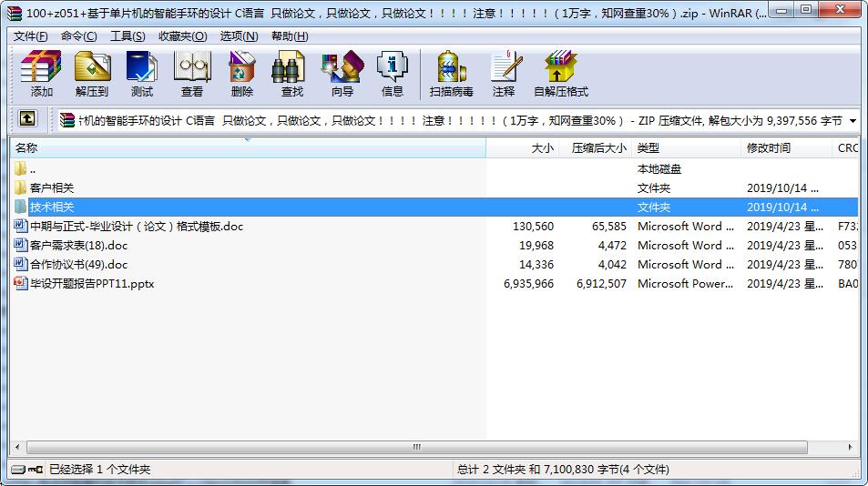Viewport: 868px width, 486px height.
Task: Click status text 已经选择 1 个文件夹
Action: point(99,470)
